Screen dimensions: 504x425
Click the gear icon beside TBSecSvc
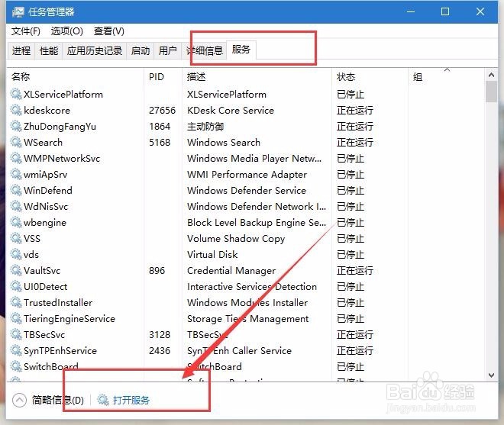coord(16,334)
